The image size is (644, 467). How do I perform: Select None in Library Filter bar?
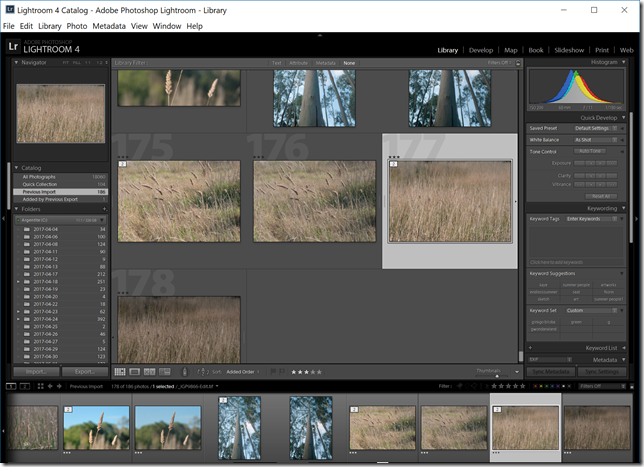click(349, 63)
